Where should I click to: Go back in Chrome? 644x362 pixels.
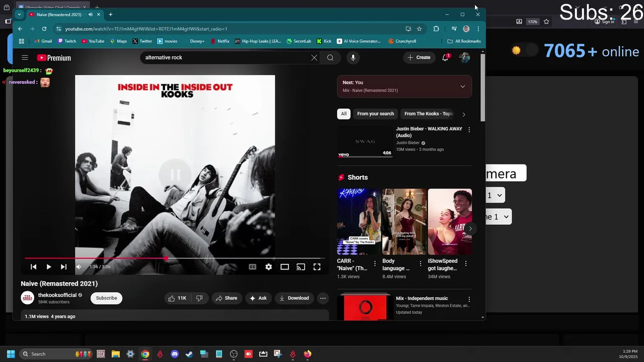point(20,29)
